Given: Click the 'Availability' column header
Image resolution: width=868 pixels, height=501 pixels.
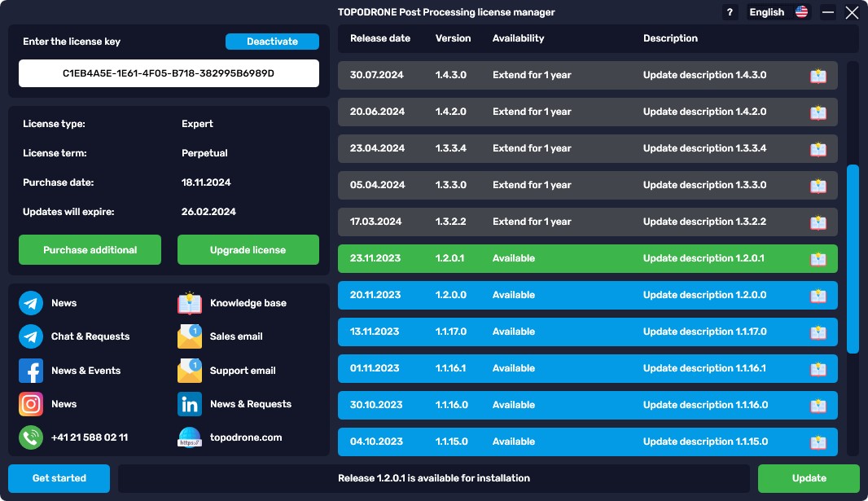Looking at the screenshot, I should tap(518, 38).
